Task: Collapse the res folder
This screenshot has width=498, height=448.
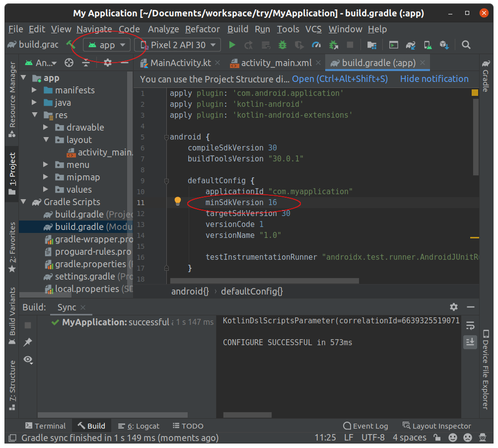Action: point(35,115)
